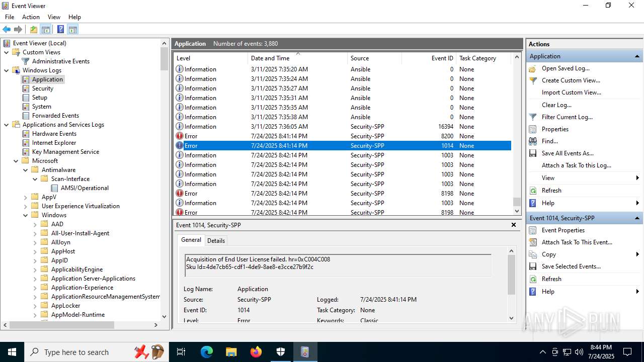Screen dimensions: 644x362
Task: Click the Save Selected Events disk icon
Action: pyautogui.click(x=533, y=266)
